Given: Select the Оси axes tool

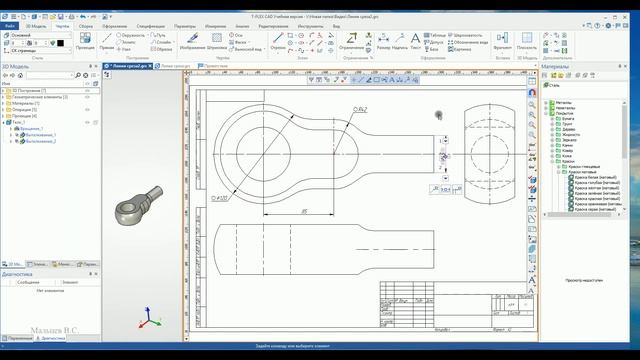Looking at the screenshot, I should [x=236, y=36].
